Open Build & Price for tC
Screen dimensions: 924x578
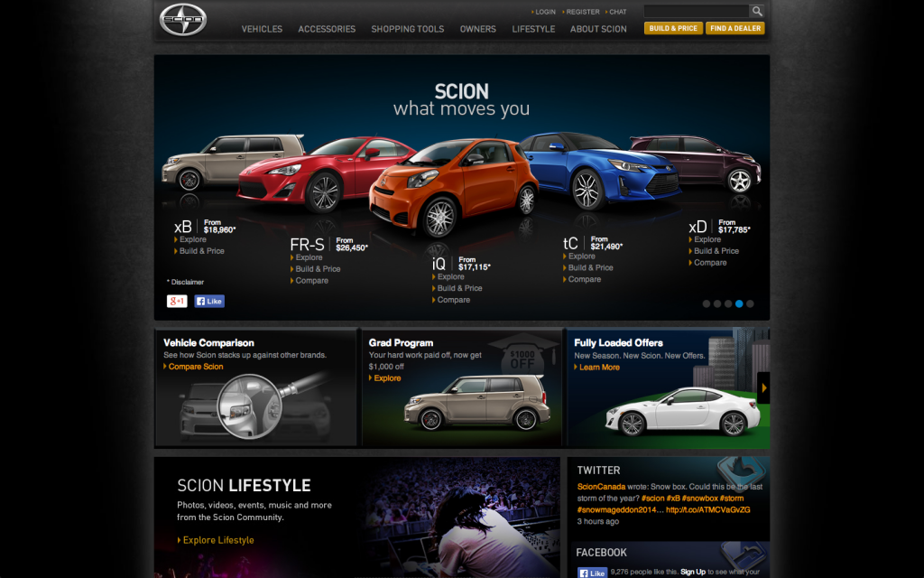coord(590,267)
